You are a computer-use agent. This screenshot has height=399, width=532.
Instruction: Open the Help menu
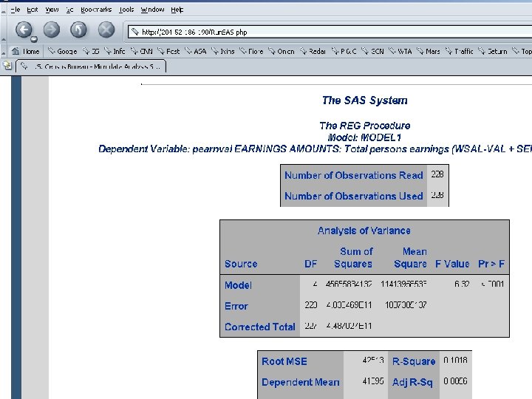click(177, 10)
